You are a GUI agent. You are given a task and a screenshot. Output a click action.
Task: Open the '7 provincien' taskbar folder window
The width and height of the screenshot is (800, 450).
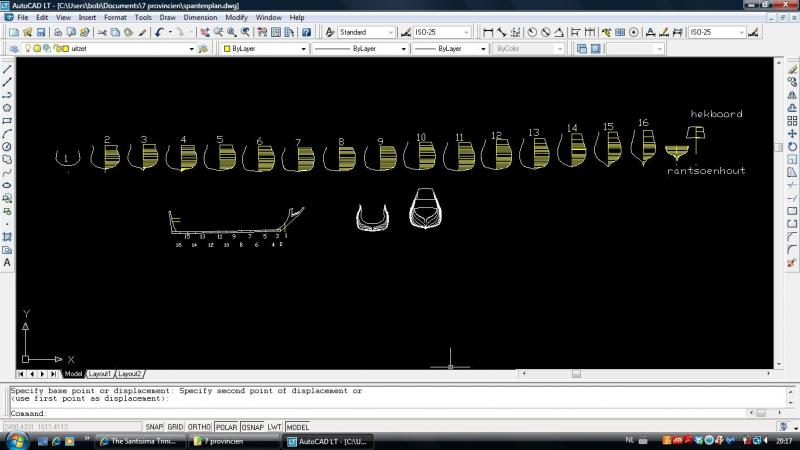tap(233, 441)
